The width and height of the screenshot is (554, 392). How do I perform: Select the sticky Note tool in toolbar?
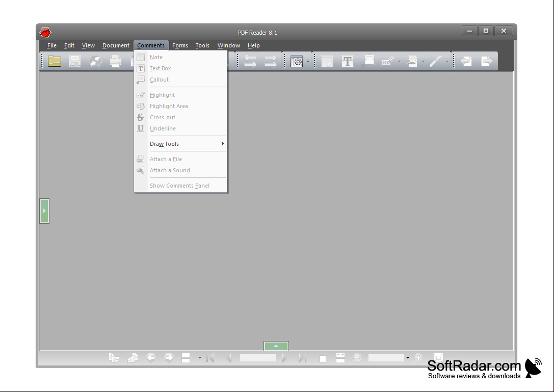click(327, 61)
